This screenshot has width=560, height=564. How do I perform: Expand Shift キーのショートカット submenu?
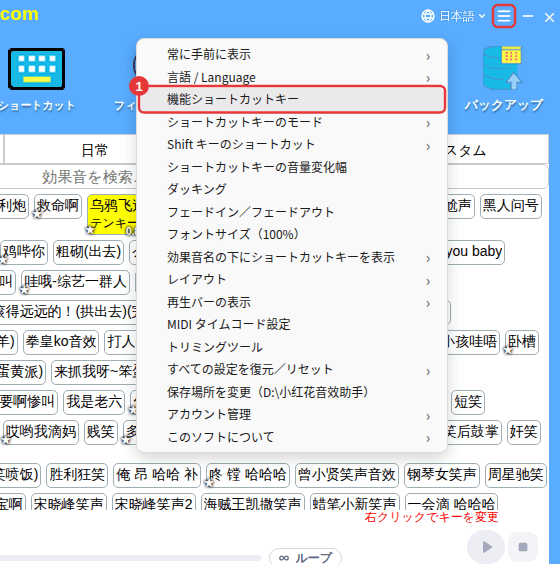tap(292, 145)
